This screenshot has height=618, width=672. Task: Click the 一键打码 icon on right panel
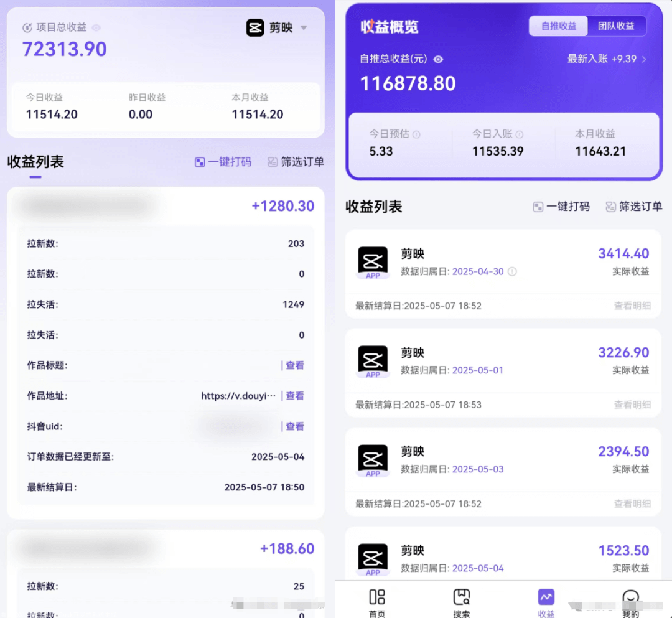pos(538,207)
